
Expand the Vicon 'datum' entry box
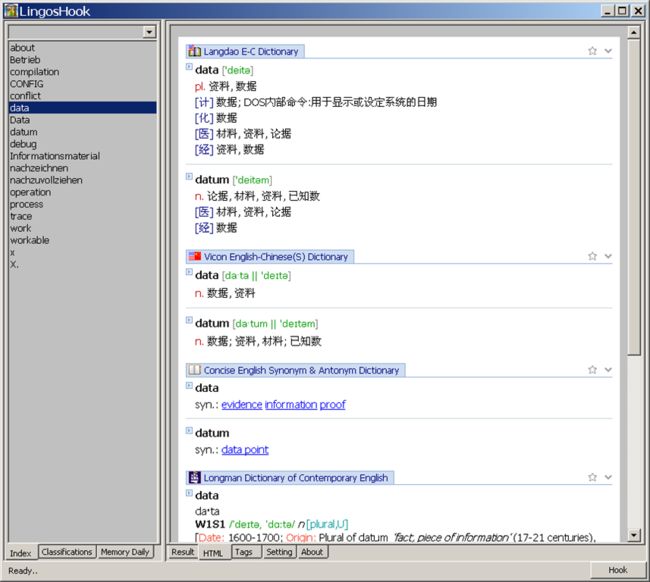pyautogui.click(x=189, y=320)
